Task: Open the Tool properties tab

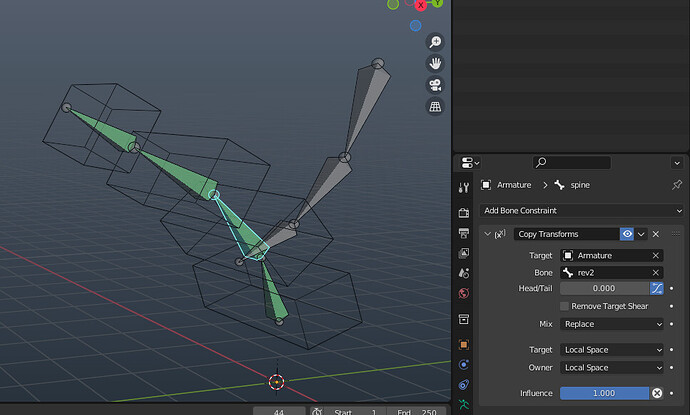Action: [463, 188]
